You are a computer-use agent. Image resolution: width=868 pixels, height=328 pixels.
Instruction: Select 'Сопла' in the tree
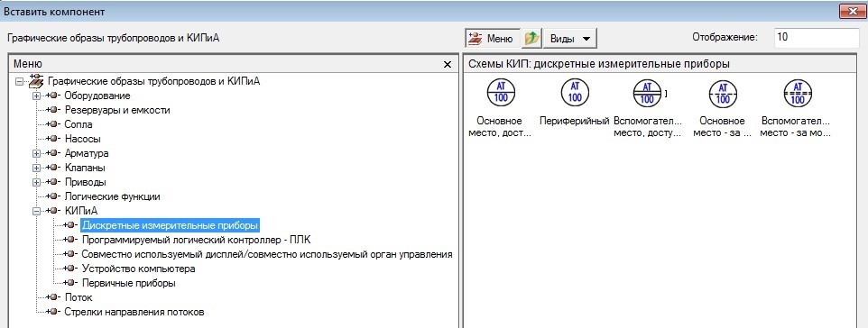point(78,124)
